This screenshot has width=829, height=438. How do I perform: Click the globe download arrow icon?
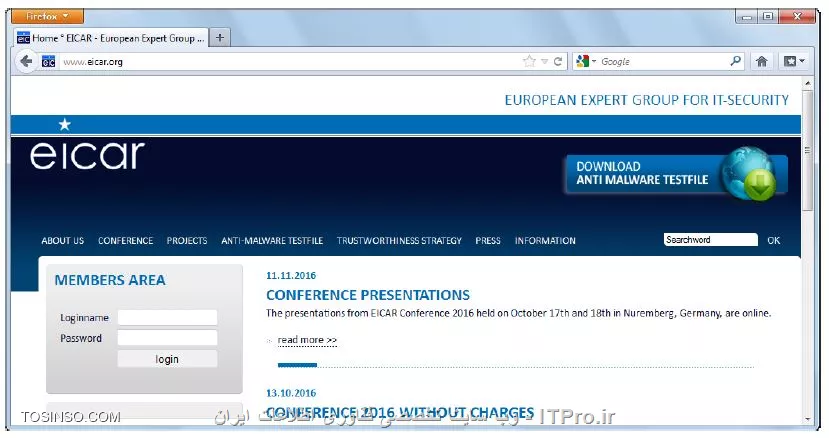(750, 175)
